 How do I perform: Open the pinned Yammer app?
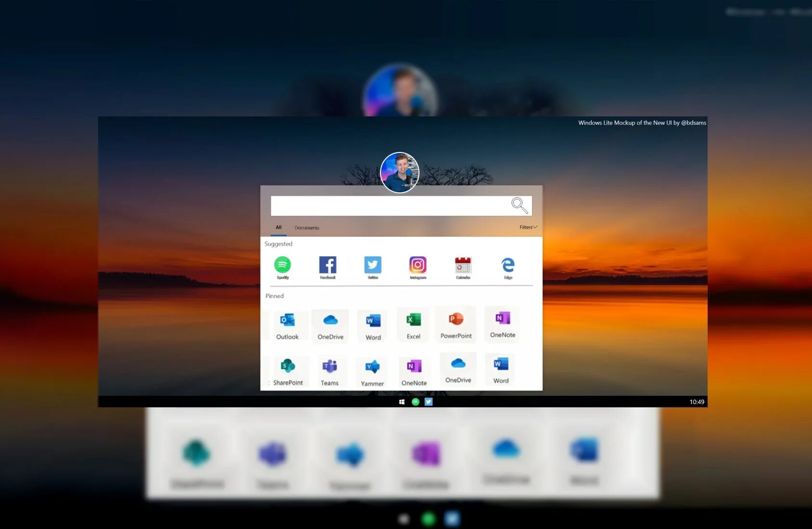[x=372, y=373]
